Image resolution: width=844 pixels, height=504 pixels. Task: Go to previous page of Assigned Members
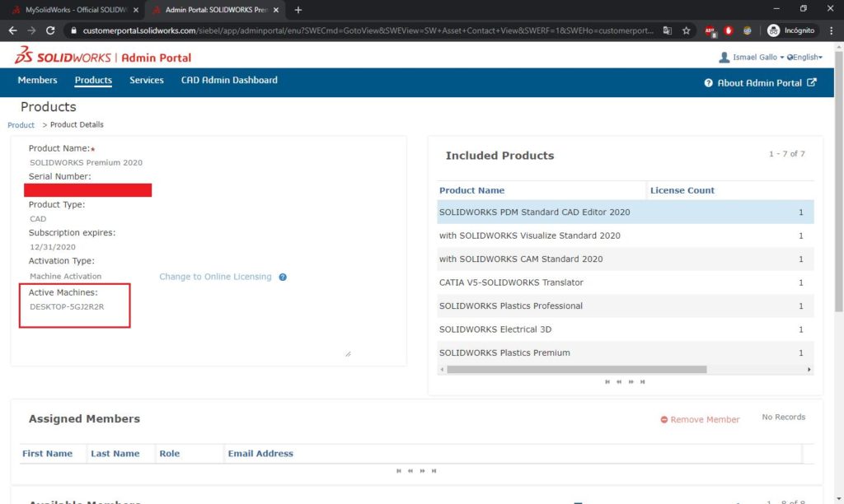pos(410,471)
